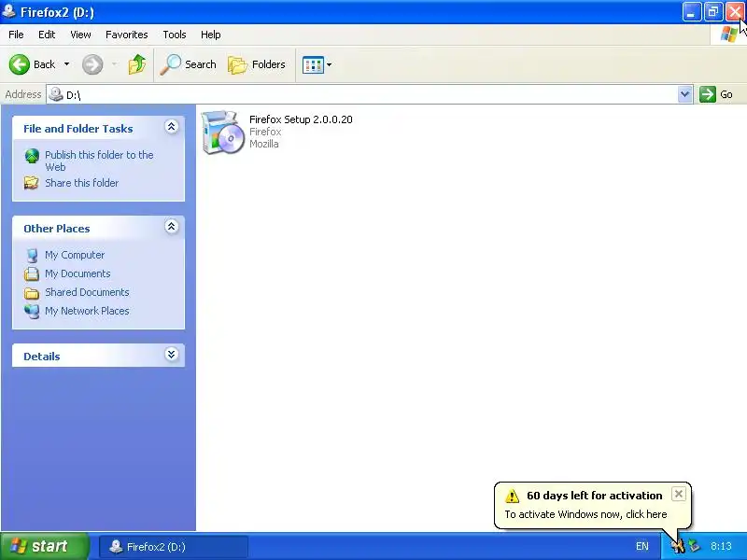Click the Shared Documents folder icon
The image size is (747, 560).
pyautogui.click(x=32, y=293)
